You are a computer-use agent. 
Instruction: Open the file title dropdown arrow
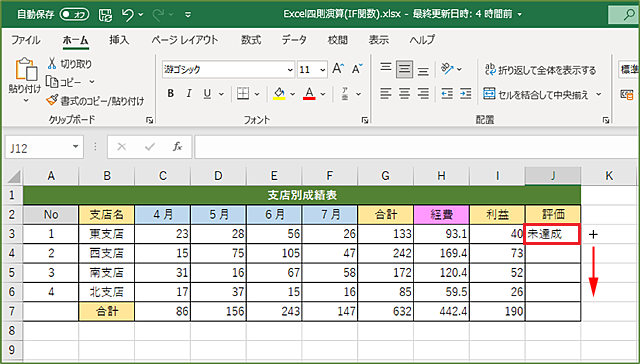pos(520,15)
